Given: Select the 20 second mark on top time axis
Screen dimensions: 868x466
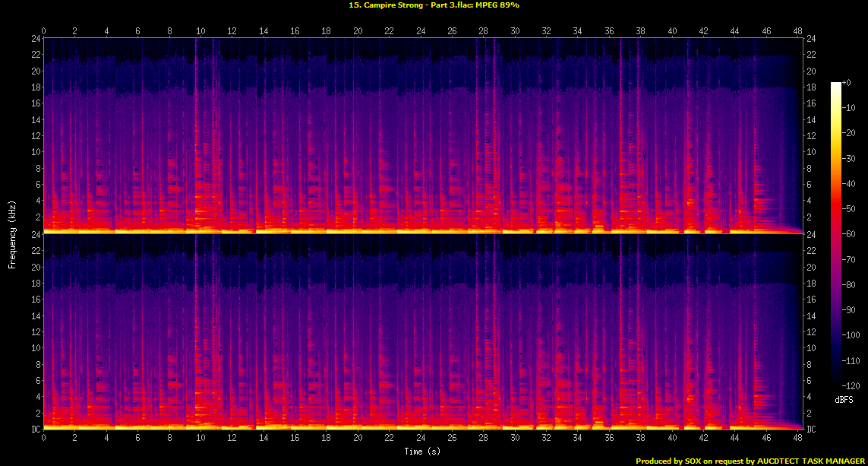Looking at the screenshot, I should 358,30.
